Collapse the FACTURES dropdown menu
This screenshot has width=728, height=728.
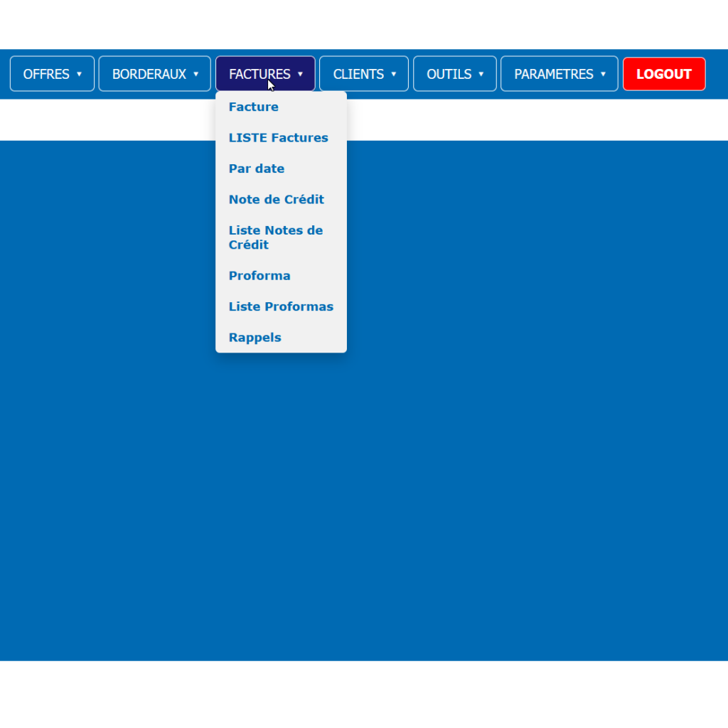(x=259, y=74)
